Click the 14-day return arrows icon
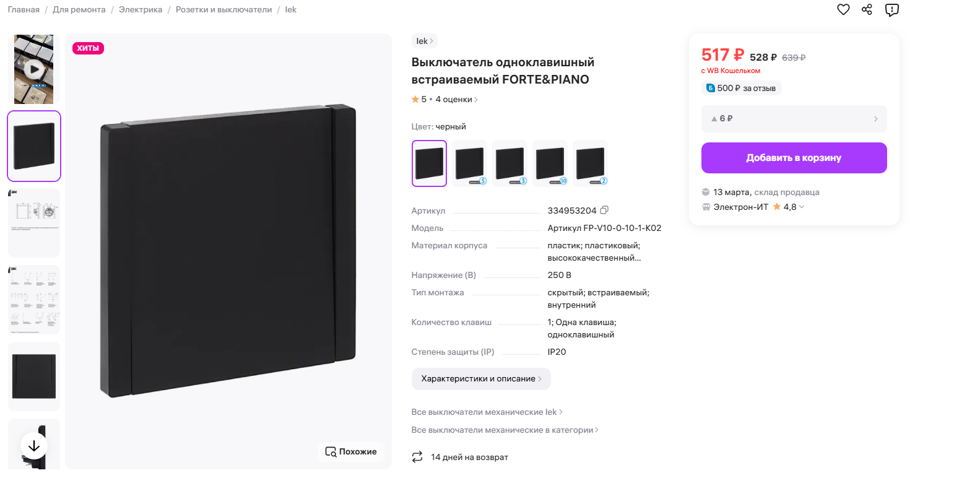The image size is (980, 478). (x=417, y=457)
